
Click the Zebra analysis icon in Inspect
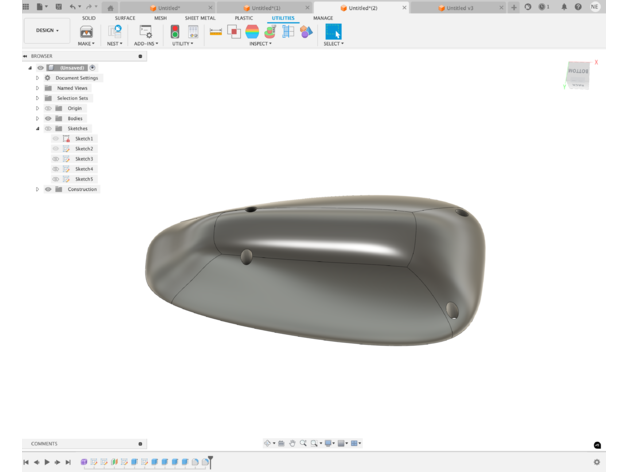coord(252,32)
